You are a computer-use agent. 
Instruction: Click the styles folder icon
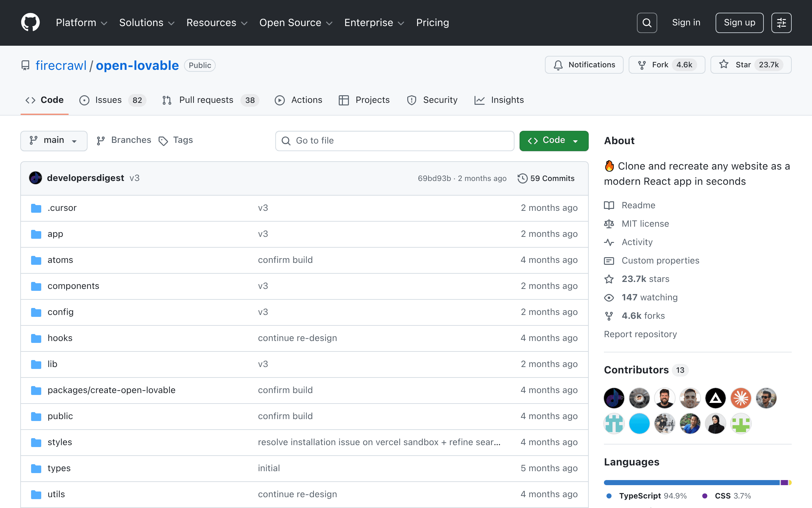(36, 443)
